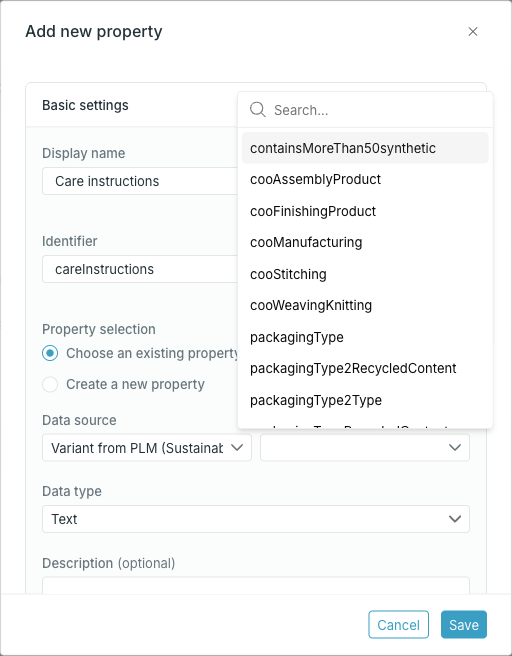Choose cooAssemblyProduct from the list
This screenshot has width=512, height=656.
[x=365, y=179]
